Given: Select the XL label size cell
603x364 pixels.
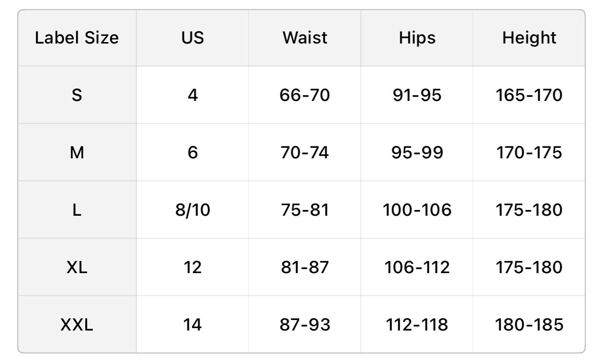Looking at the screenshot, I should (77, 267).
